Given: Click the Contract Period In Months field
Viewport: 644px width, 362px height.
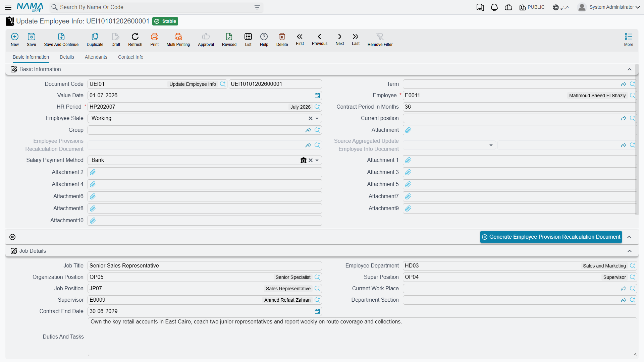Looking at the screenshot, I should tap(520, 107).
